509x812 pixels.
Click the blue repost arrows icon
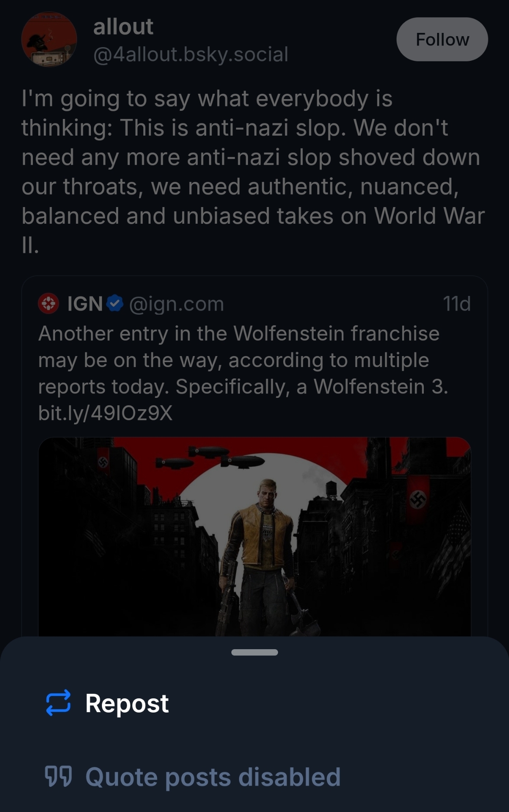tap(58, 703)
